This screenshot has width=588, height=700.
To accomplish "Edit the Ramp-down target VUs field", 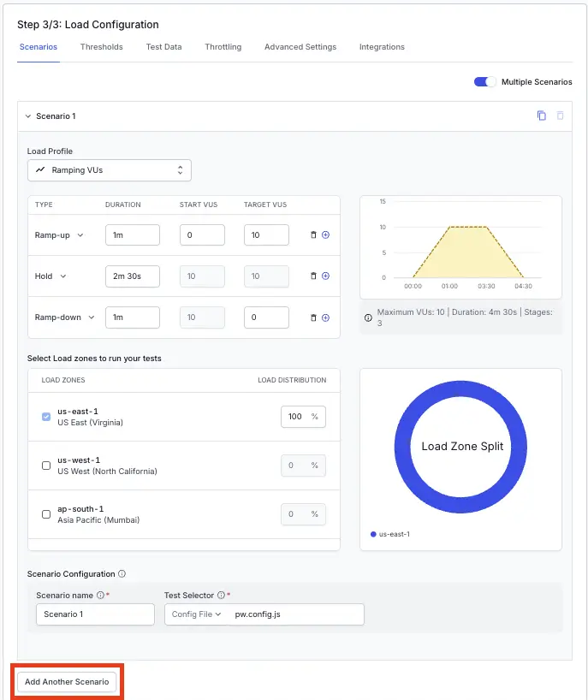I will point(266,317).
